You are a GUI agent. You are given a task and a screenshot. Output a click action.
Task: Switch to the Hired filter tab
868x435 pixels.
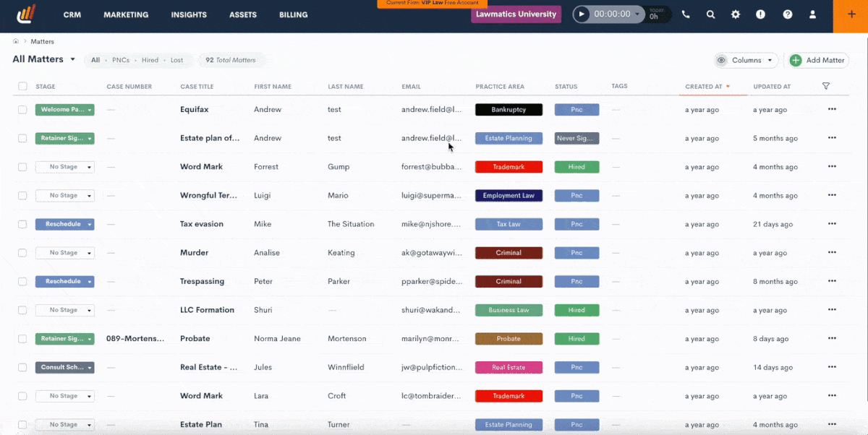[150, 60]
